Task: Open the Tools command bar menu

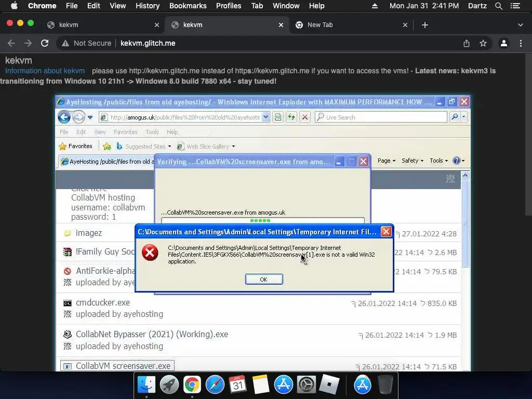Action: point(438,161)
